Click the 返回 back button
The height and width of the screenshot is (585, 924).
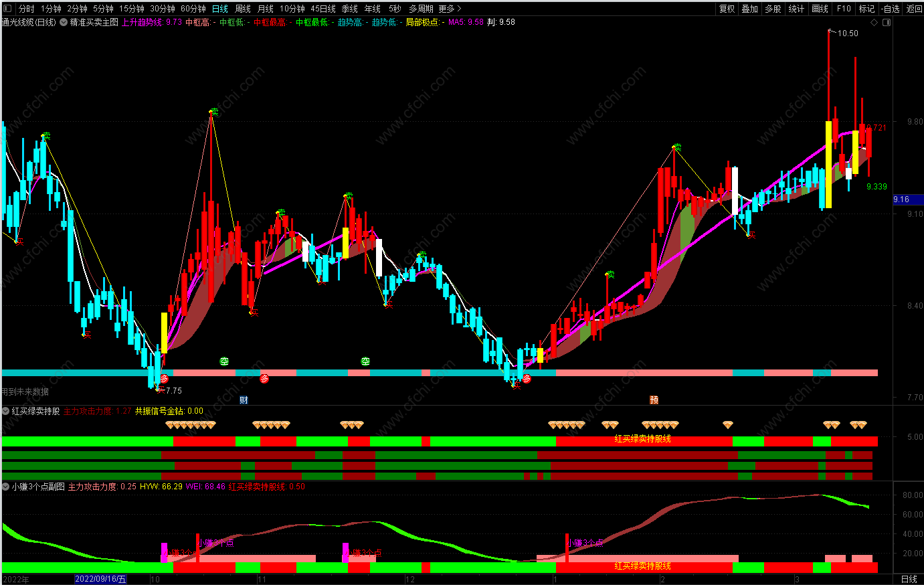pos(914,9)
